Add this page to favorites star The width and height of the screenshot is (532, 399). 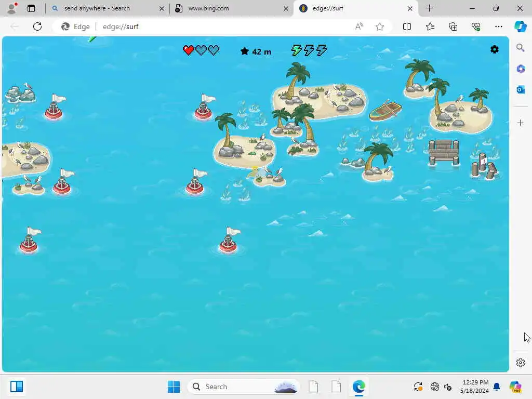pos(380,26)
